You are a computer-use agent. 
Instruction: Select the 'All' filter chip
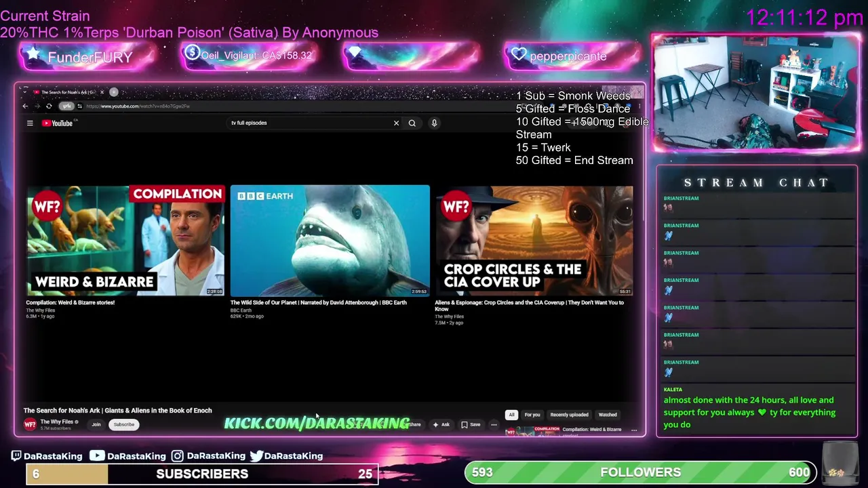pos(511,414)
